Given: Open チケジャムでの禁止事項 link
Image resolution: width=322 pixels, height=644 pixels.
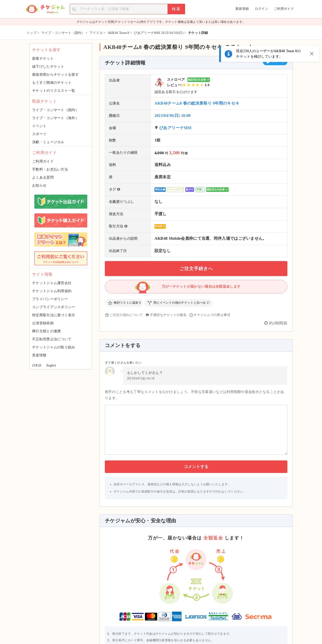Looking at the screenshot, I should pyautogui.click(x=210, y=315).
